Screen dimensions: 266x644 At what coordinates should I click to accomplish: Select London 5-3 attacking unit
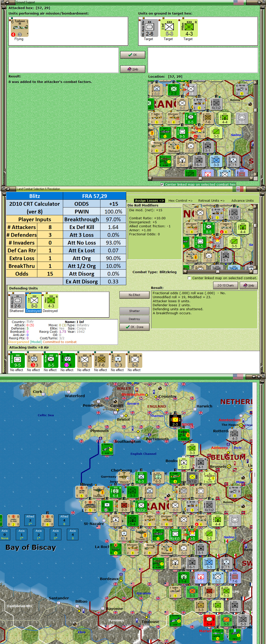134,360
